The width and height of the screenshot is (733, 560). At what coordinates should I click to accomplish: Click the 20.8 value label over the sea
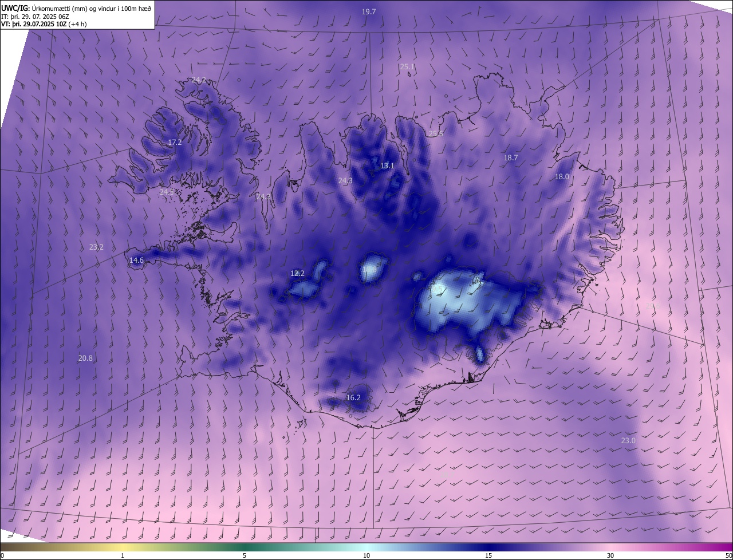pyautogui.click(x=85, y=358)
